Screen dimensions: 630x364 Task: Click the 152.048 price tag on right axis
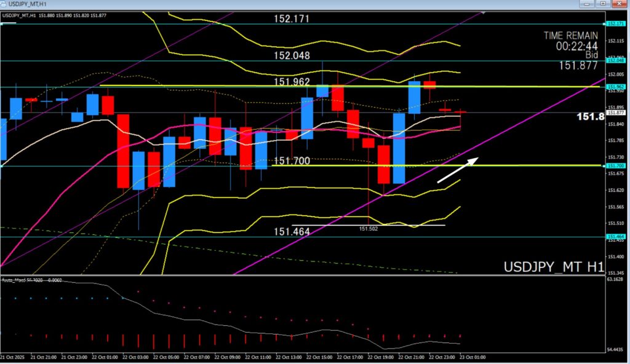pos(615,60)
